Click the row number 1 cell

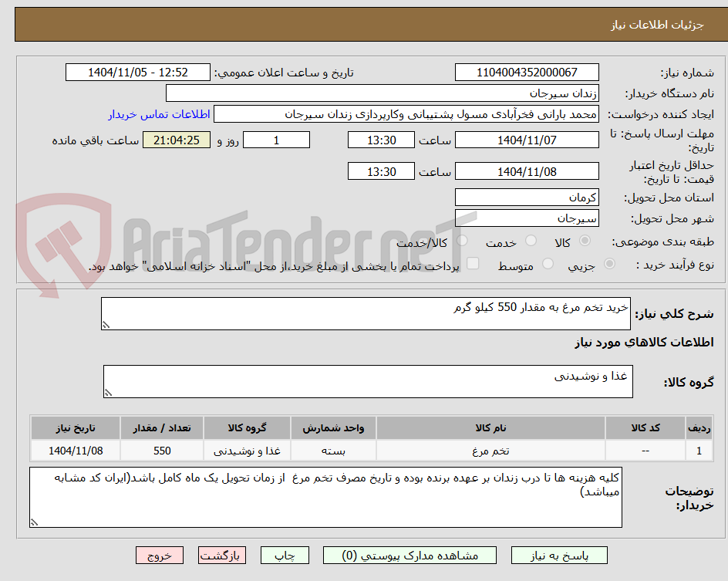[x=699, y=451]
